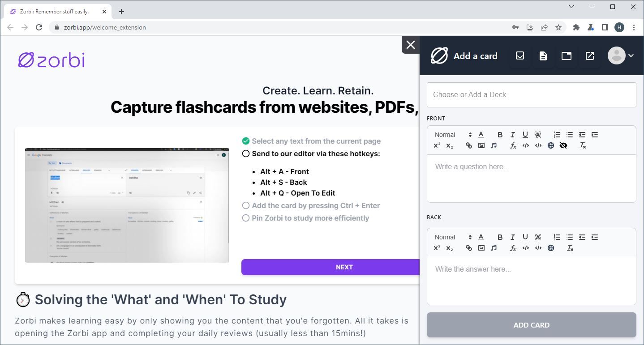Open text color picker in Front editor

pos(481,135)
